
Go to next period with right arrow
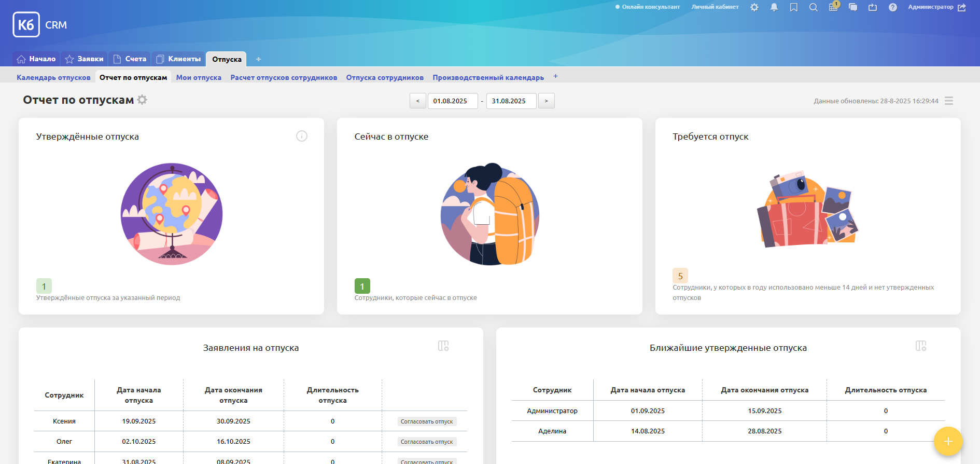coord(546,101)
